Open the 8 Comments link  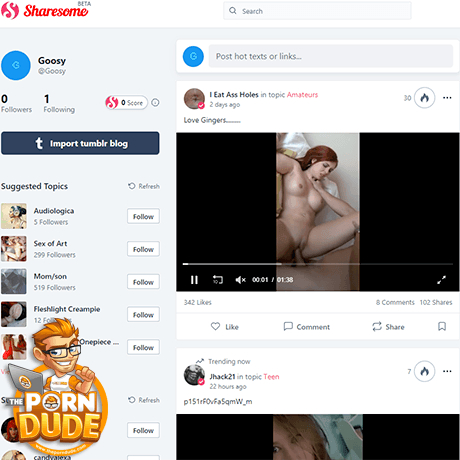[395, 302]
